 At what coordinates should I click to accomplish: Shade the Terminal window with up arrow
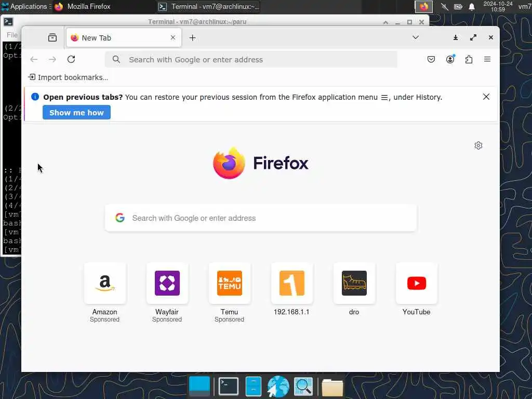click(385, 22)
